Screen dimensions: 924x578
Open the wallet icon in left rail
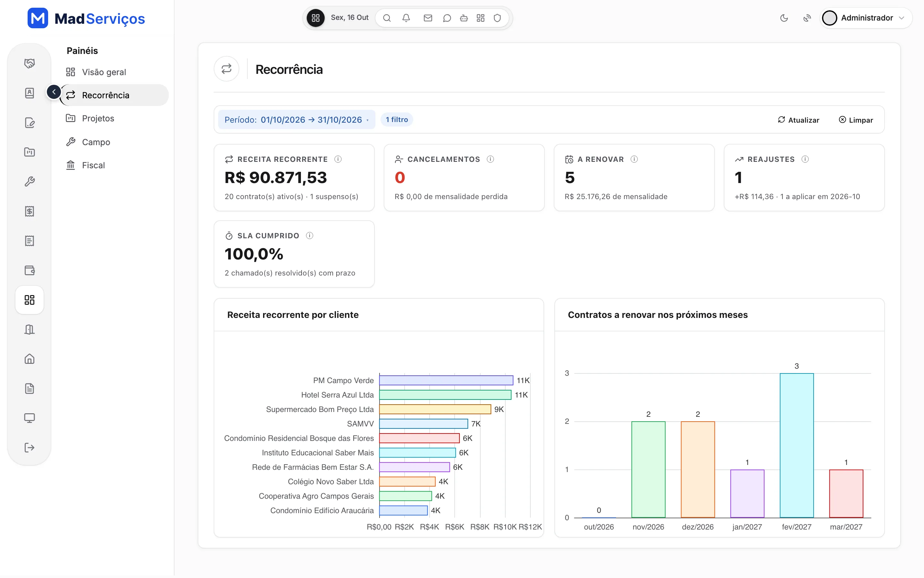click(x=30, y=270)
